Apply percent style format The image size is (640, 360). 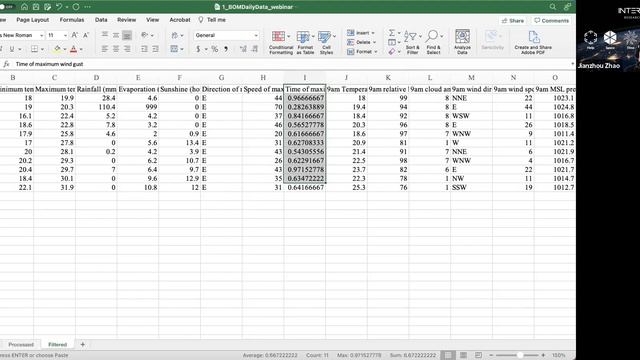pyautogui.click(x=215, y=49)
